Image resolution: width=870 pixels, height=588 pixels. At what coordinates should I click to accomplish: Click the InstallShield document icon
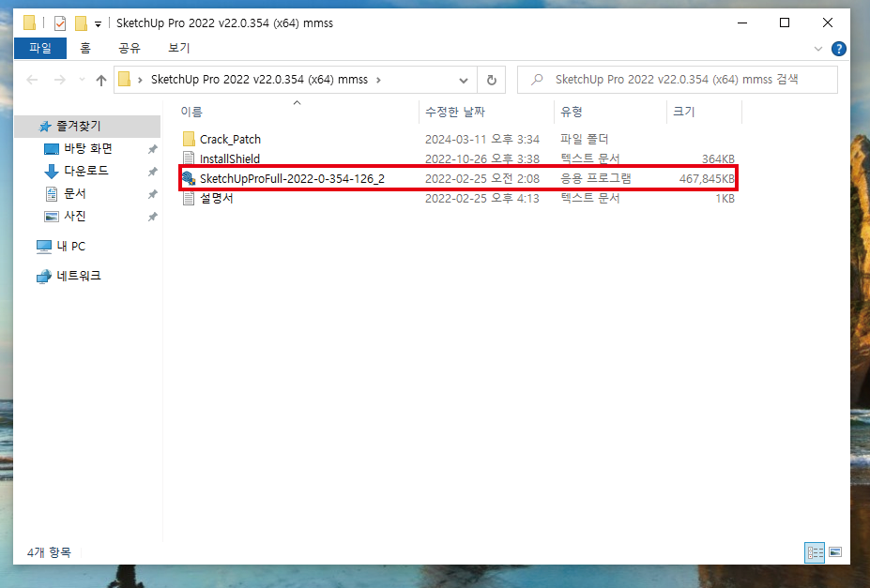coord(189,158)
